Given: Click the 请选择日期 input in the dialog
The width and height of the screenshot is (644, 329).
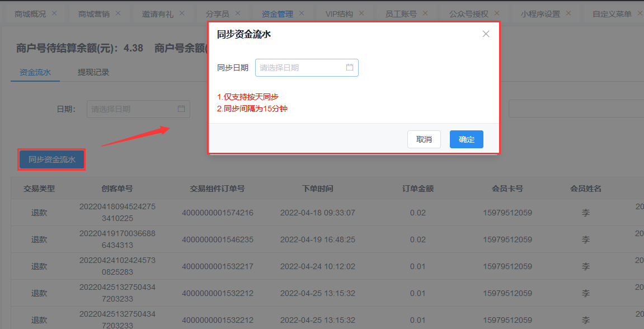Looking at the screenshot, I should tap(307, 68).
